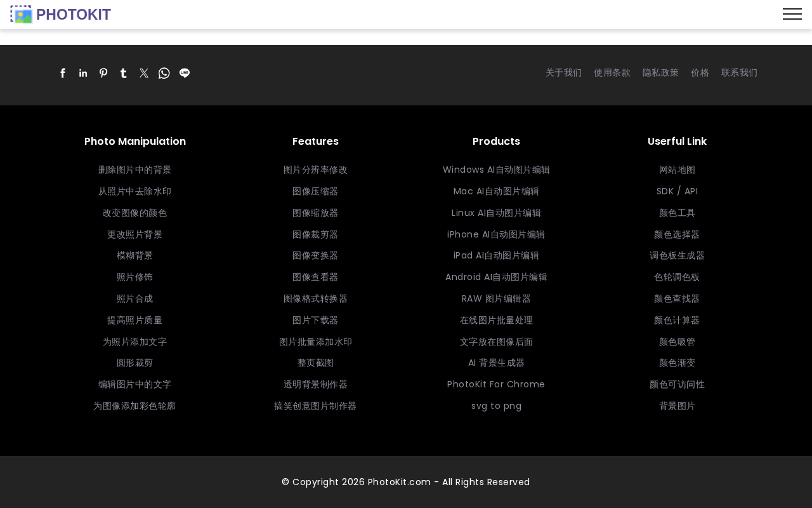The width and height of the screenshot is (812, 508).
Task: Share via the LINE icon
Action: point(185,73)
